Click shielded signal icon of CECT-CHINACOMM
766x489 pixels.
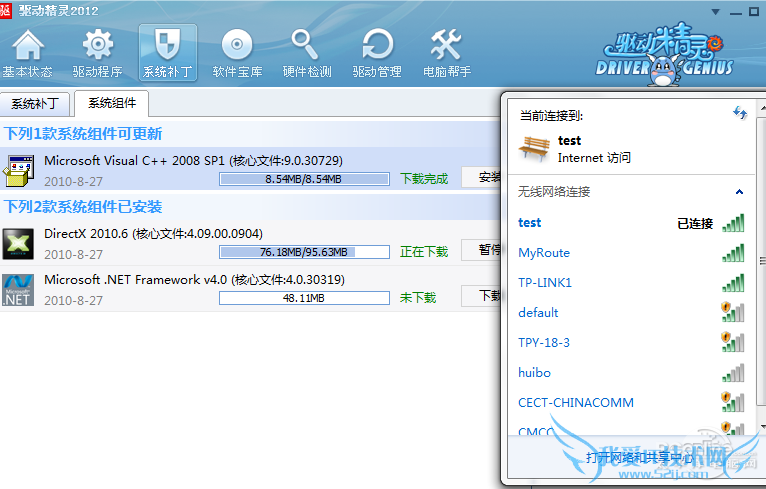click(x=733, y=402)
